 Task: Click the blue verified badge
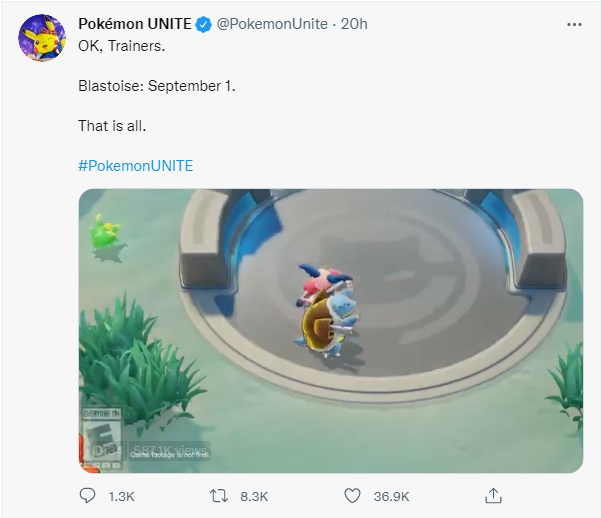[x=204, y=25]
